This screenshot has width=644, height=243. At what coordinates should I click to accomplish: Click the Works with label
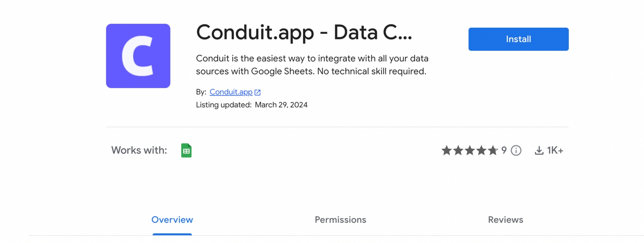point(139,150)
